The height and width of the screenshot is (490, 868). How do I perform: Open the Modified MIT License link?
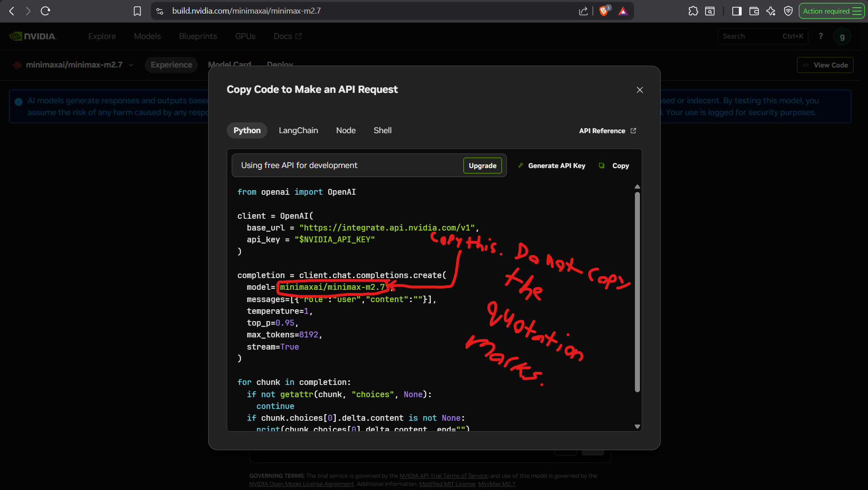(447, 484)
